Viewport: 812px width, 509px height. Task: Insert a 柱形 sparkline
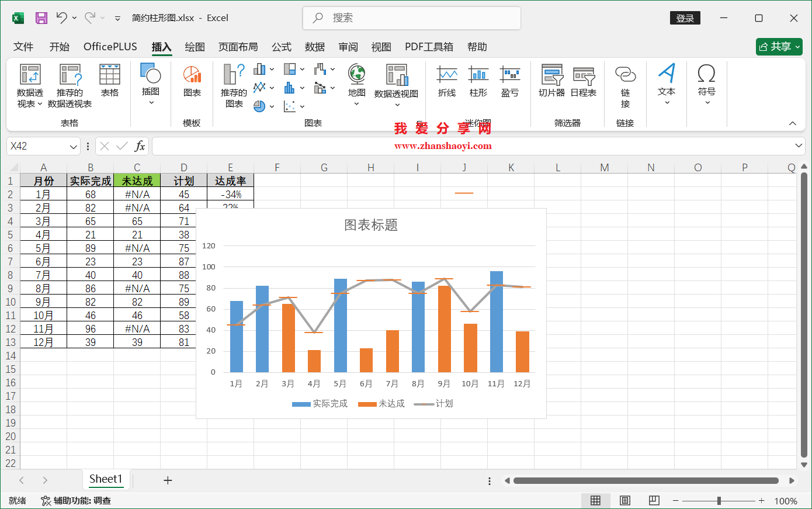coord(480,79)
